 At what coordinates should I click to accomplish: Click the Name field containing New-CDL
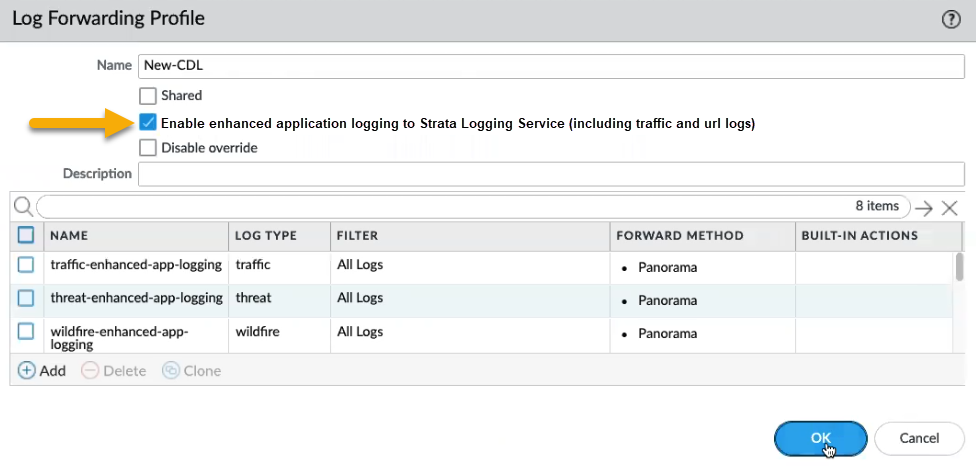(551, 65)
